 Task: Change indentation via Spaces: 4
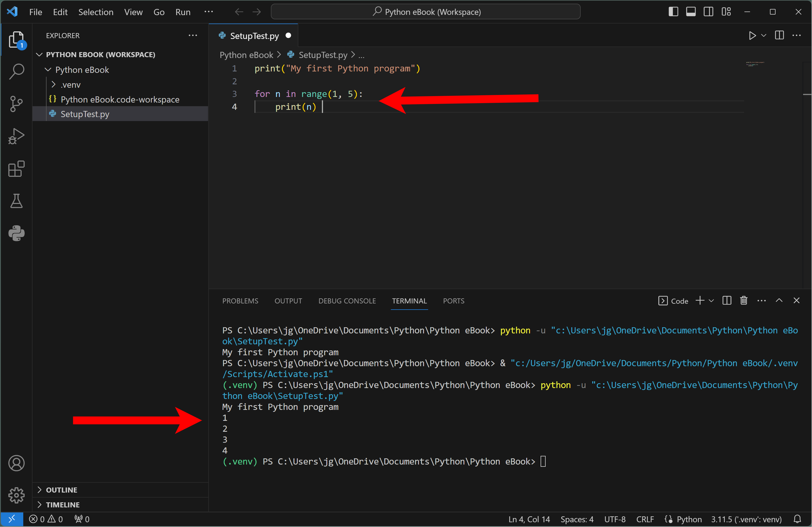coord(577,519)
